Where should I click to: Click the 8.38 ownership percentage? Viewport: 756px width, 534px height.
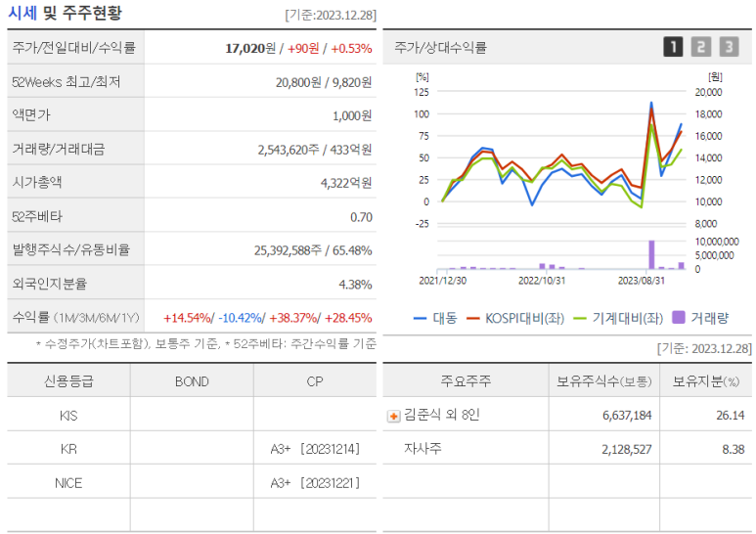pos(734,450)
